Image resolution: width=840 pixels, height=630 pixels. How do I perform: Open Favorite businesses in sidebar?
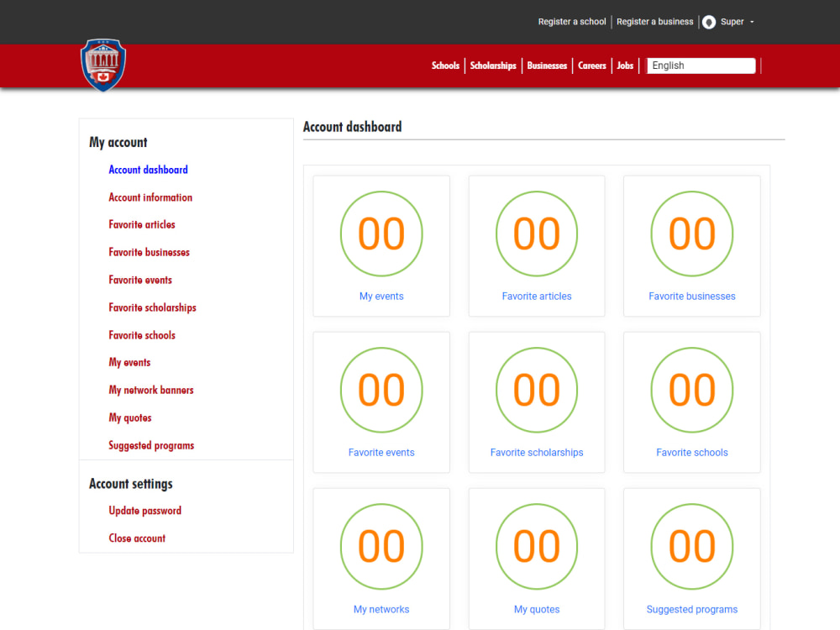149,252
